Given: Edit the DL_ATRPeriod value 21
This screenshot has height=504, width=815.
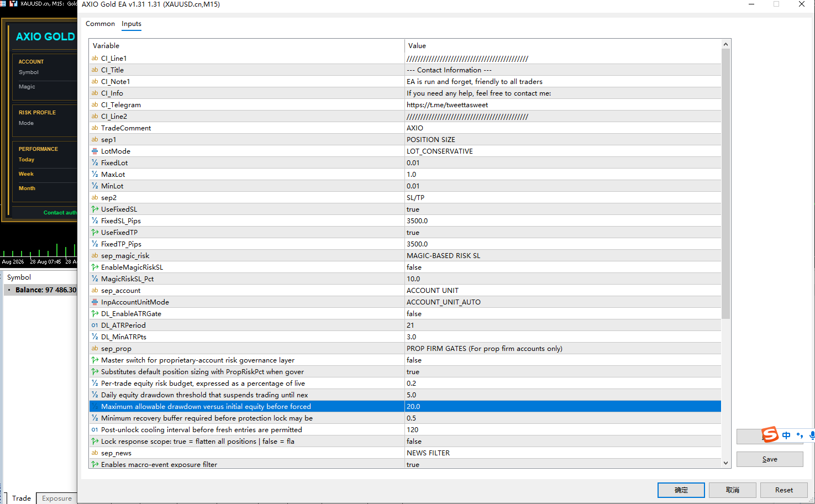Looking at the screenshot, I should (562, 325).
